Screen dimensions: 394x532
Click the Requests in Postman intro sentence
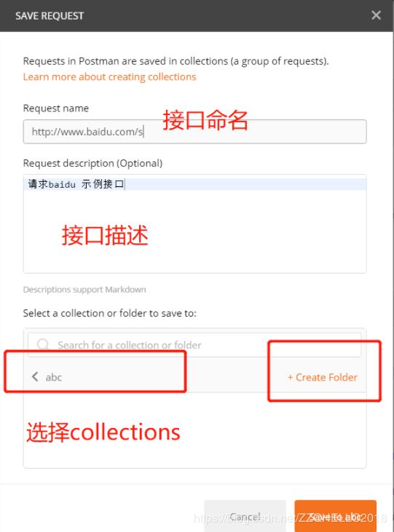(x=176, y=61)
